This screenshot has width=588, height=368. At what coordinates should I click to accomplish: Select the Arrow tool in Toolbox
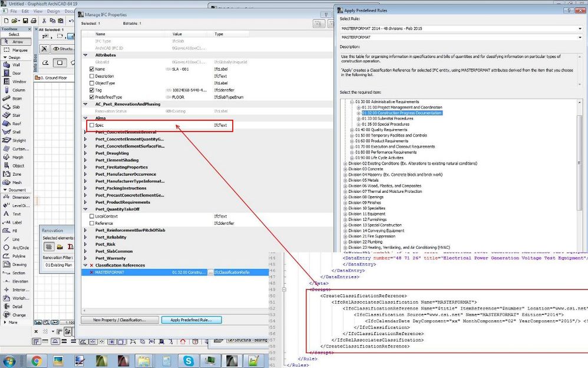(16, 42)
